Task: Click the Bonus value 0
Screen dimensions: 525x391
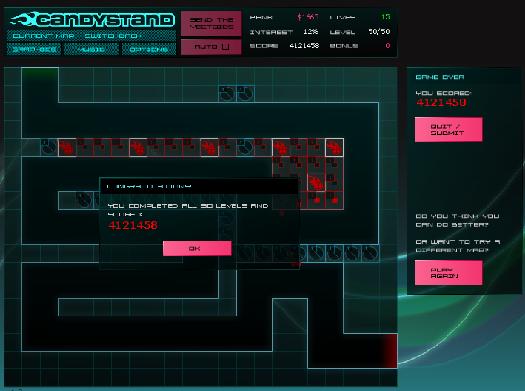Action: [x=388, y=46]
